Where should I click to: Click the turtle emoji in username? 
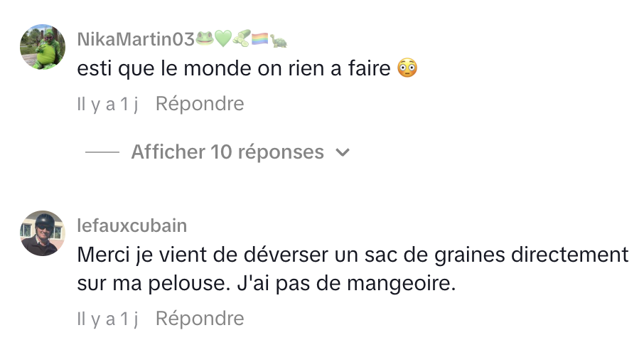point(278,40)
